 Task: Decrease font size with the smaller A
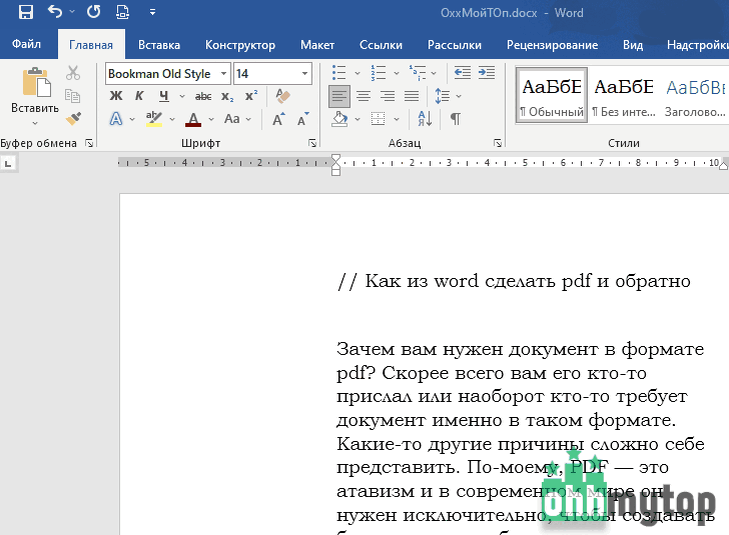tap(303, 119)
